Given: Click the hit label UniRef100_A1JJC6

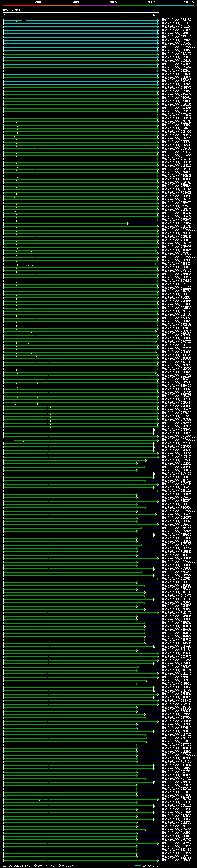Looking at the screenshot, I should tap(177, 761).
